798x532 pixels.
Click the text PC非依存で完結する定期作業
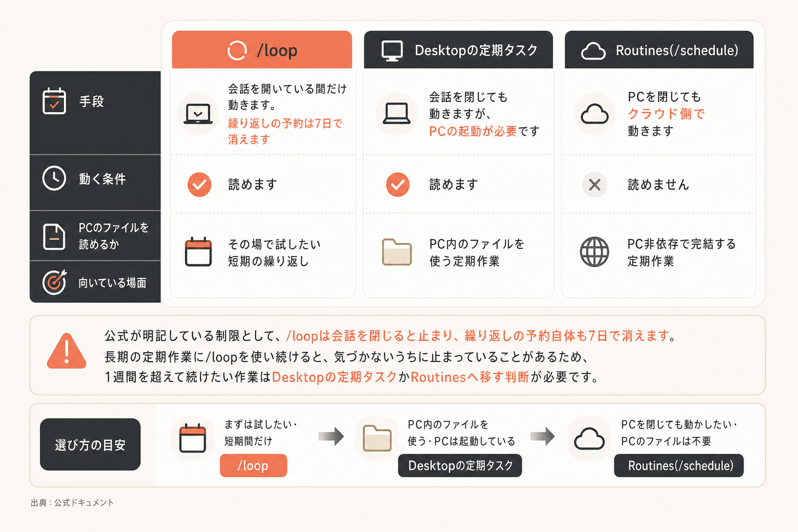click(682, 252)
